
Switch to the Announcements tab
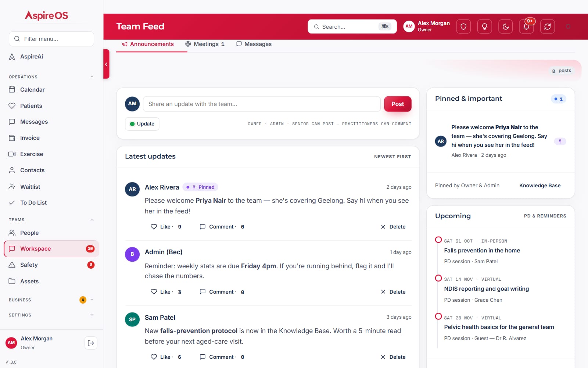tap(148, 44)
